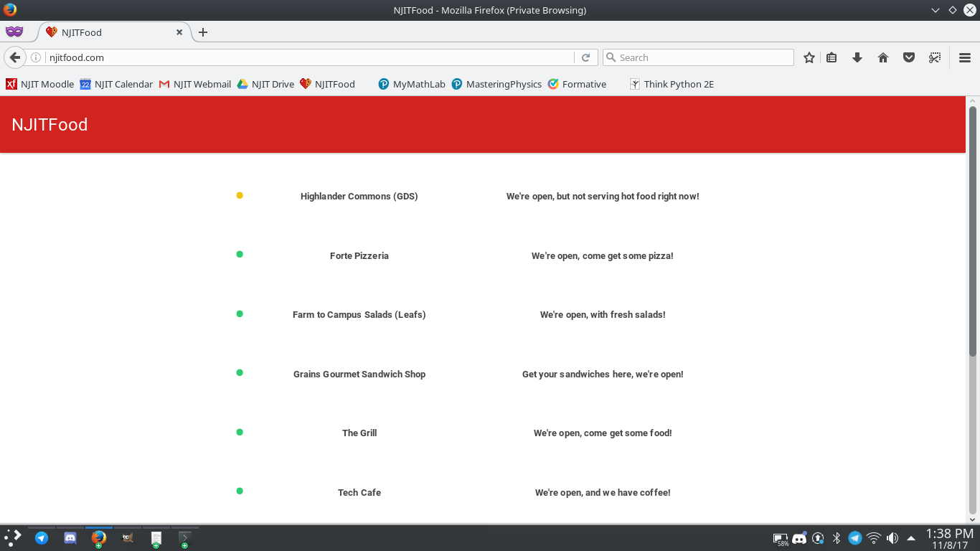
Task: Select the Highlander Commons (GDS) name
Action: [359, 196]
